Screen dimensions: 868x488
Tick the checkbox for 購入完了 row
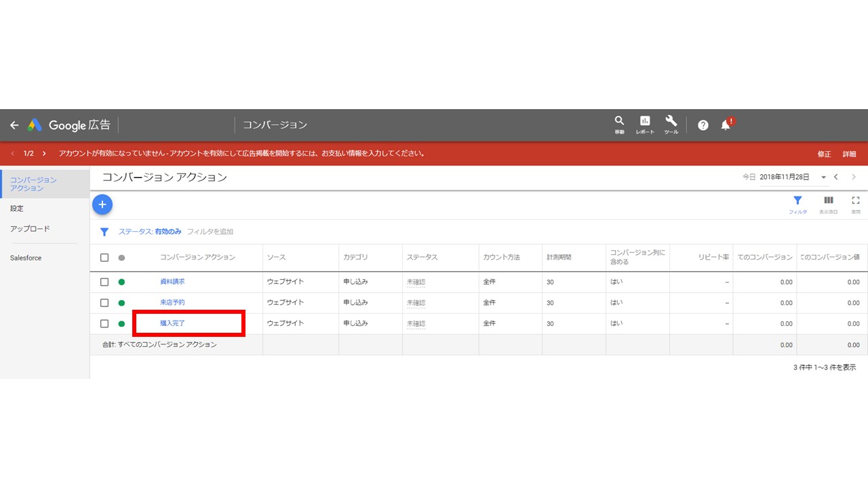[104, 324]
